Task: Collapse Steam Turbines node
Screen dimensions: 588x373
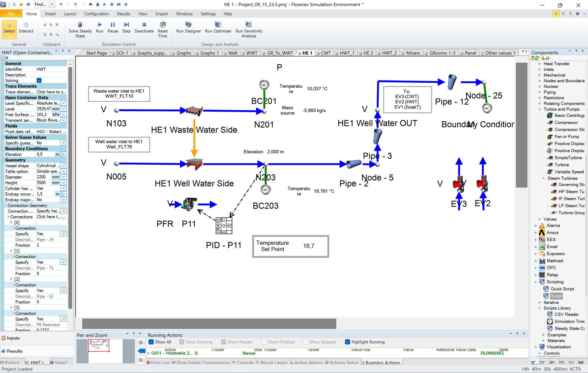Action: point(543,178)
